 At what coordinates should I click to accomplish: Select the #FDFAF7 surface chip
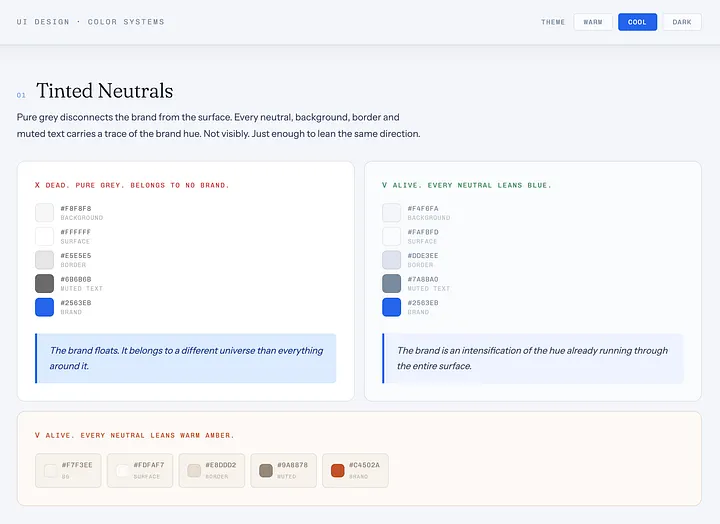coord(140,471)
